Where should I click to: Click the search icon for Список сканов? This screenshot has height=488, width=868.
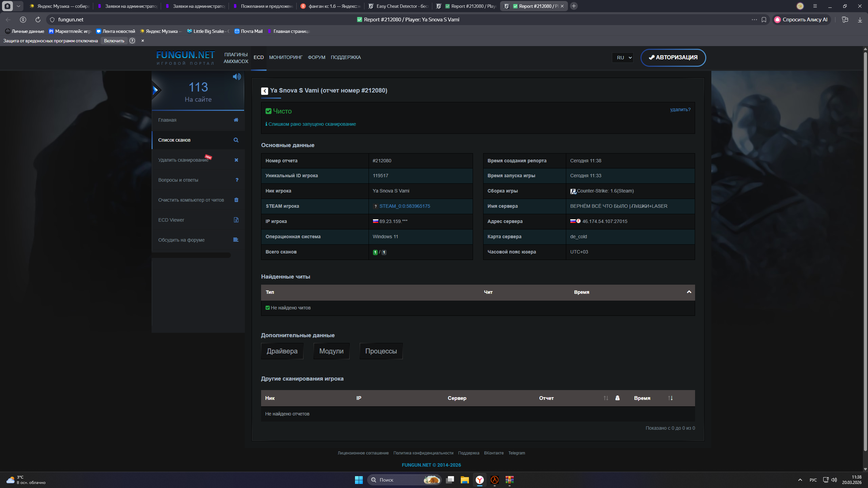tap(236, 140)
